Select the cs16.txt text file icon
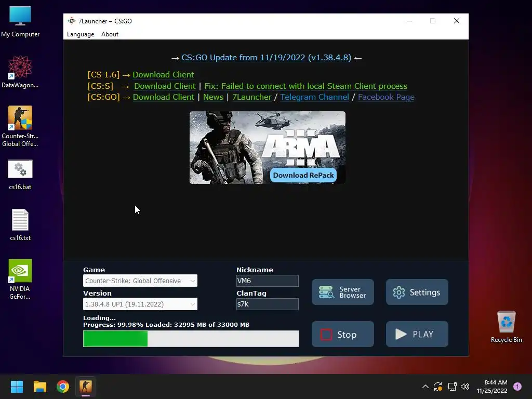 [x=20, y=224]
